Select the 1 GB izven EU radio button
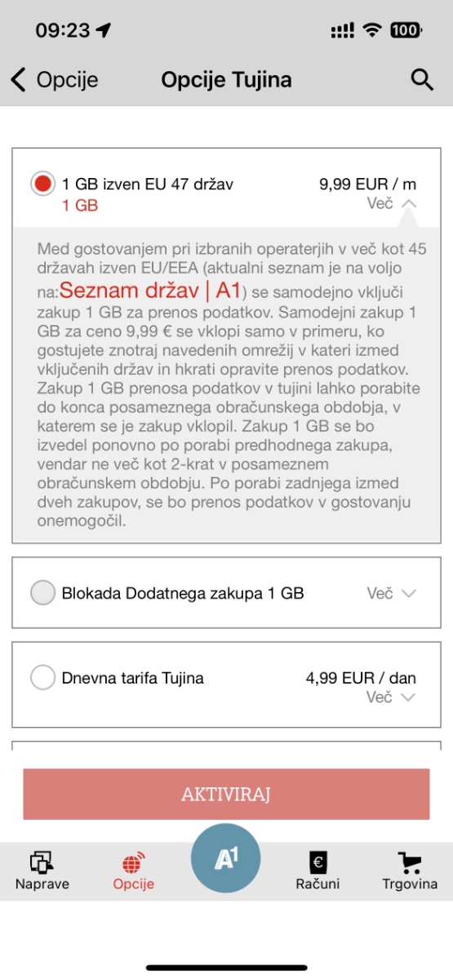 (x=42, y=184)
